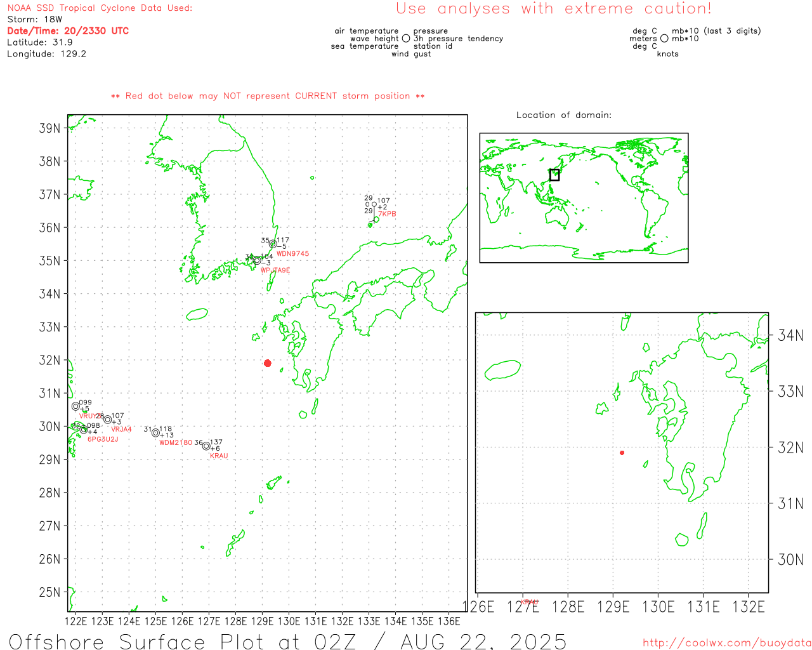Click the red 'WDN9745' station ID label

tap(293, 254)
